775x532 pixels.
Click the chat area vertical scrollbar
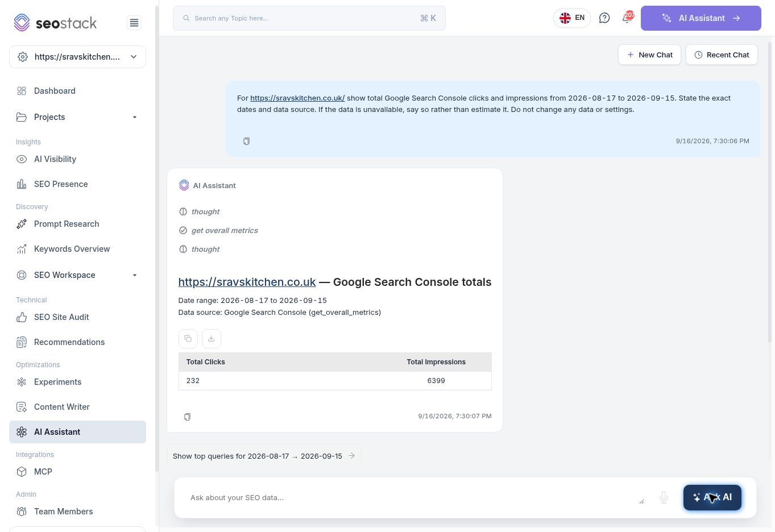click(771, 192)
